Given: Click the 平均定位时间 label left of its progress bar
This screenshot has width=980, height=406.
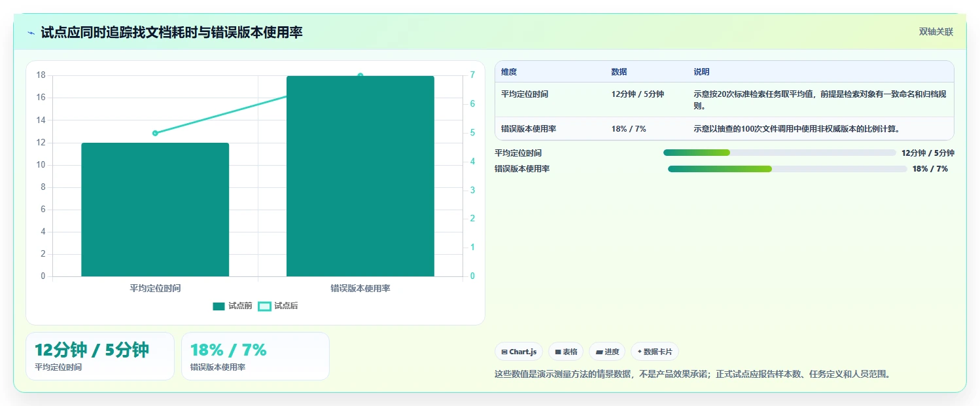Looking at the screenshot, I should 518,153.
